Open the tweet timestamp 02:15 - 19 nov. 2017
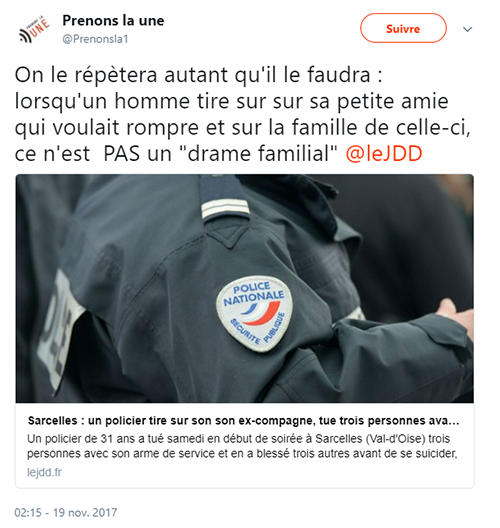500x528 pixels. [x=66, y=513]
